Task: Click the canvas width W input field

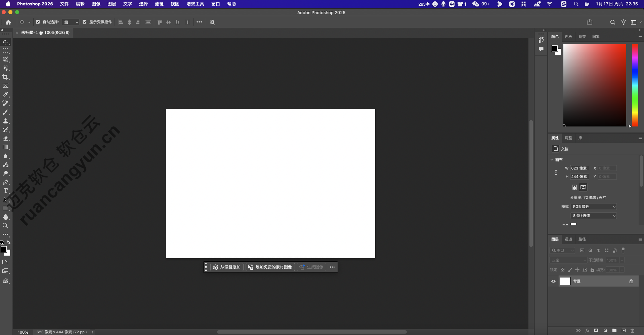Action: point(579,168)
